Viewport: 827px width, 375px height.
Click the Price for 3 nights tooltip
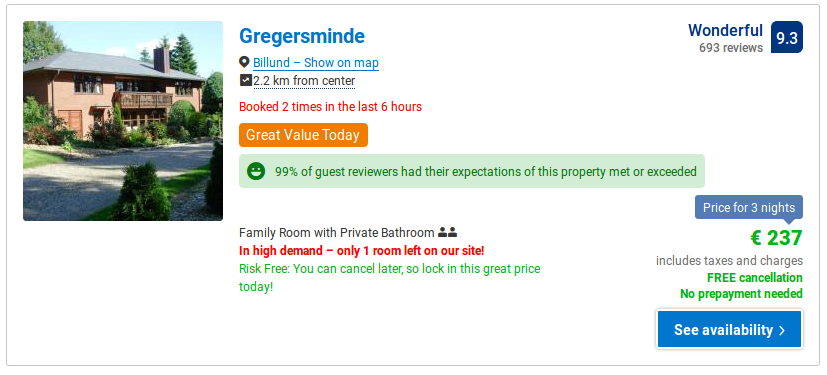click(x=749, y=208)
